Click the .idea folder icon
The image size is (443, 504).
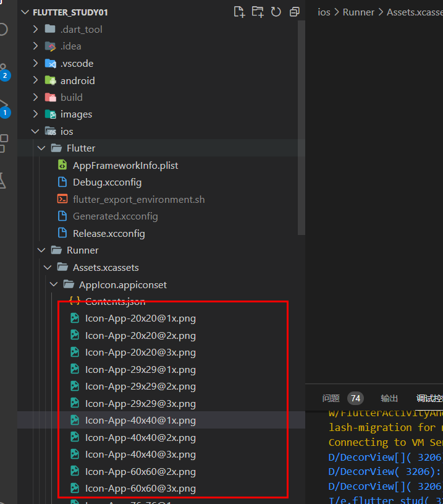click(51, 46)
